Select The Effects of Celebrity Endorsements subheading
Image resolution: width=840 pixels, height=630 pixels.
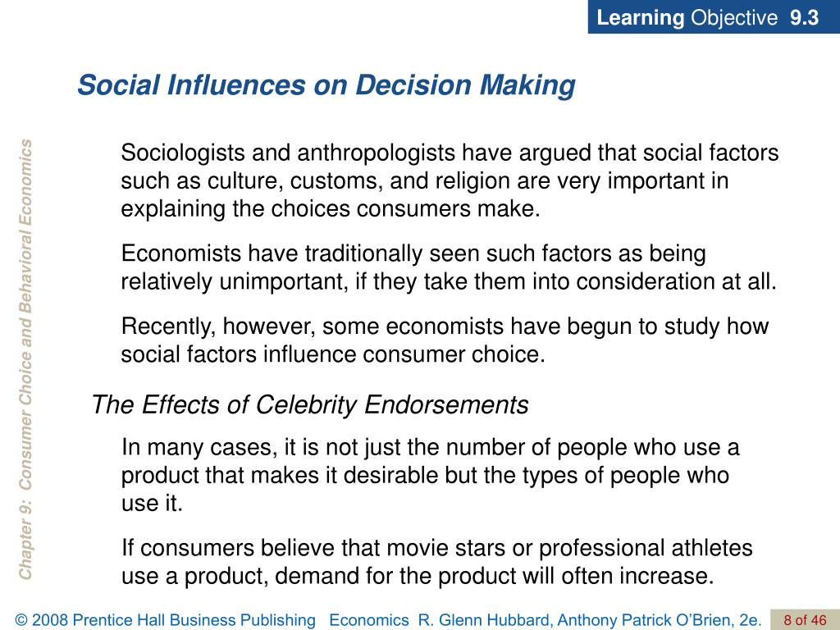pyautogui.click(x=309, y=404)
